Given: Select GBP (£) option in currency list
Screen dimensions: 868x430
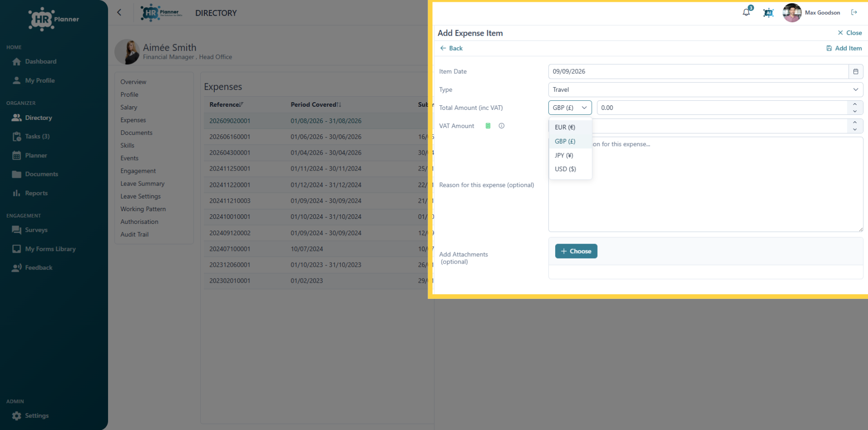Looking at the screenshot, I should pyautogui.click(x=570, y=141).
